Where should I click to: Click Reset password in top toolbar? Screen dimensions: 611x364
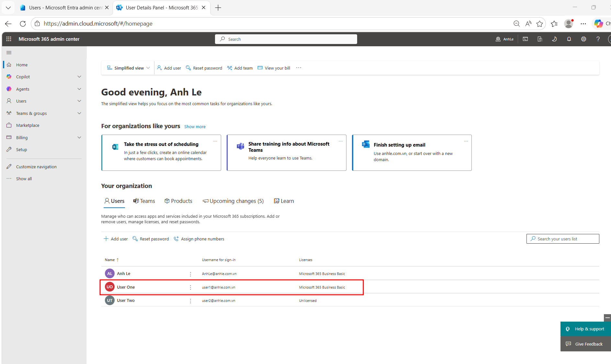[x=204, y=68]
